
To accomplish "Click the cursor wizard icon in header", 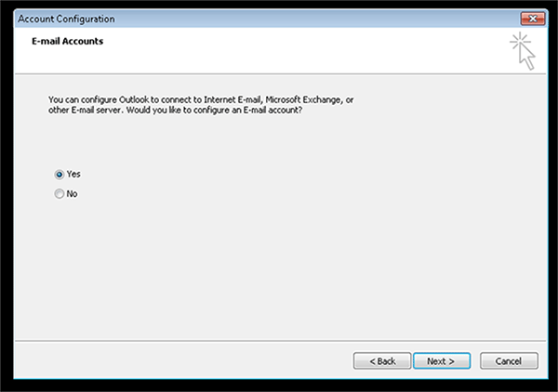I will pyautogui.click(x=523, y=51).
